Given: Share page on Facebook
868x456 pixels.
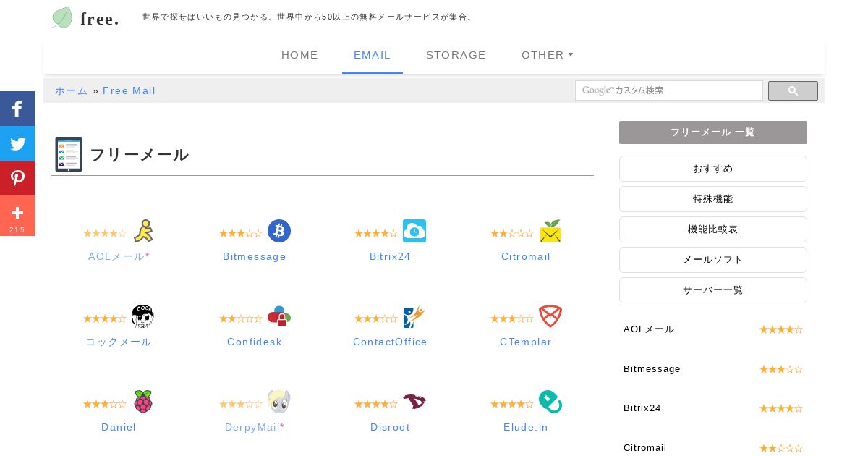Looking at the screenshot, I should pyautogui.click(x=17, y=109).
